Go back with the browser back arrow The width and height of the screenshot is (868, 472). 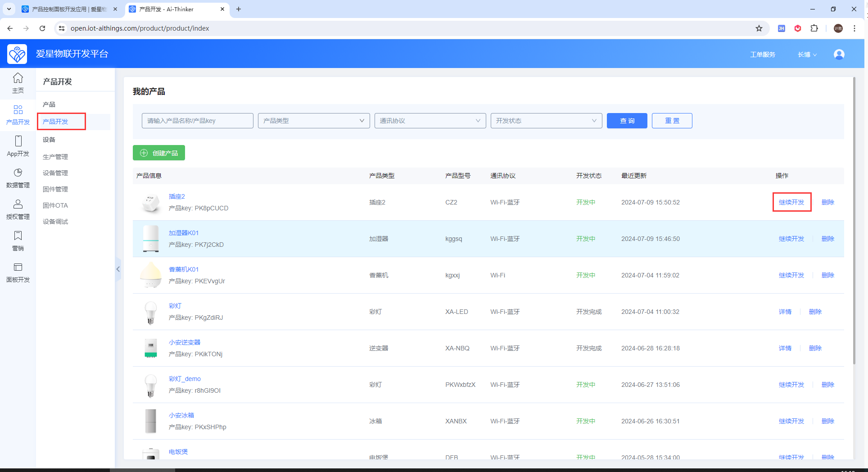[10, 28]
